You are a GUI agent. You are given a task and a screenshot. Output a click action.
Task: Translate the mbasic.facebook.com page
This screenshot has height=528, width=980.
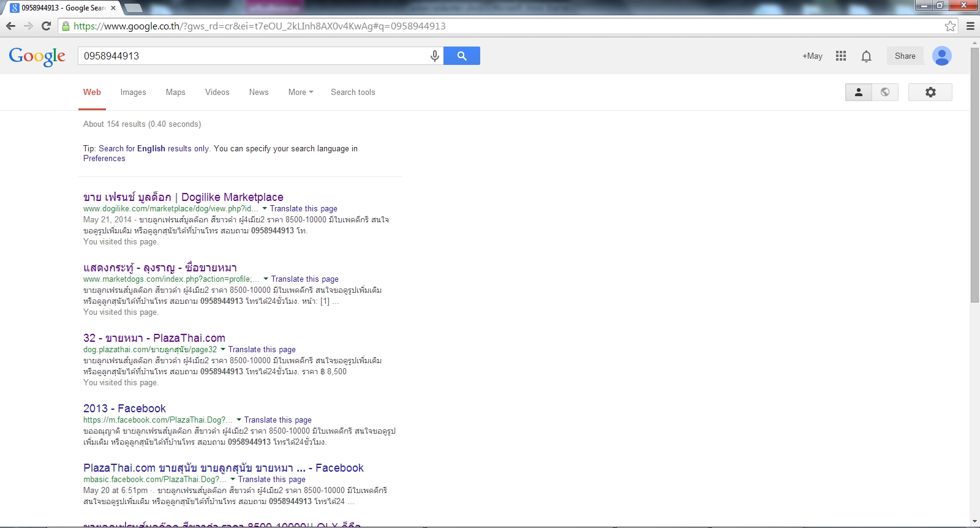[272, 479]
